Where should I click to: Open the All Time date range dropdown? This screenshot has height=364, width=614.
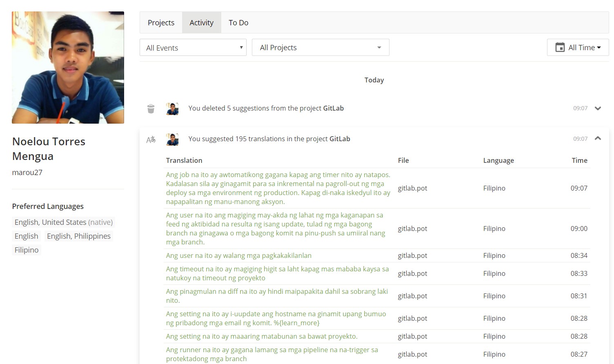(578, 47)
